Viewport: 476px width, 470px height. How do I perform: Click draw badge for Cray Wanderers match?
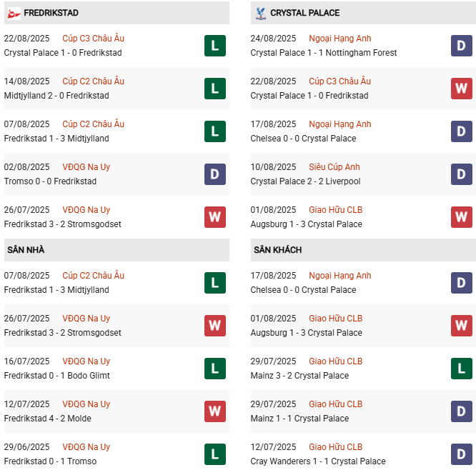[x=461, y=454]
